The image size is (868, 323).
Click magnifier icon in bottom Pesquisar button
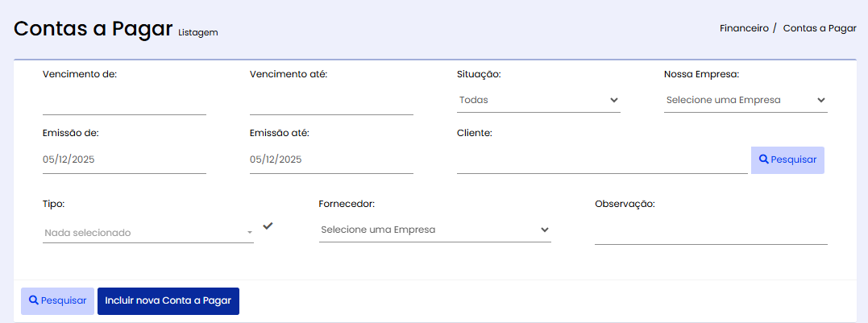click(34, 300)
